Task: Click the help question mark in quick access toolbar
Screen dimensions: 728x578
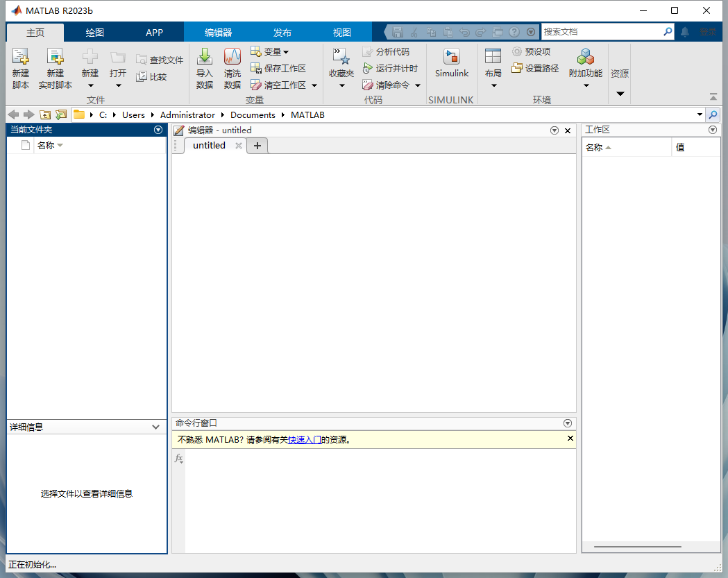Action: tap(514, 32)
